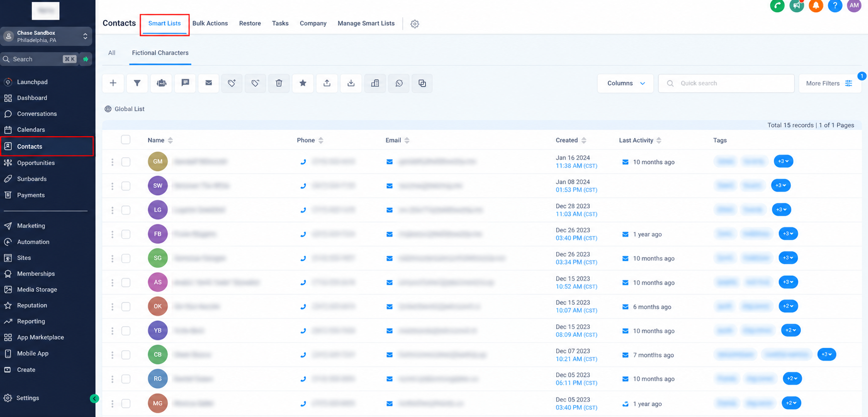Open Settings in the sidebar
868x417 pixels.
pyautogui.click(x=28, y=398)
